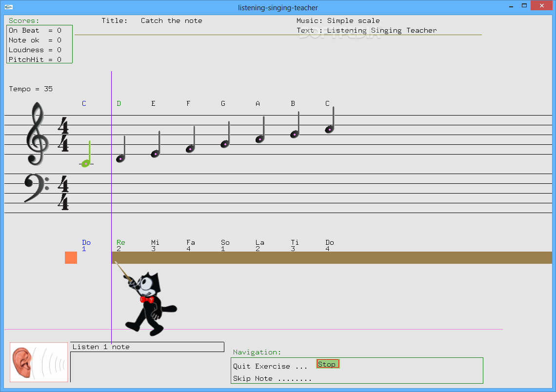This screenshot has width=556, height=392.
Task: Click the Navigation: heading
Action: (x=257, y=352)
